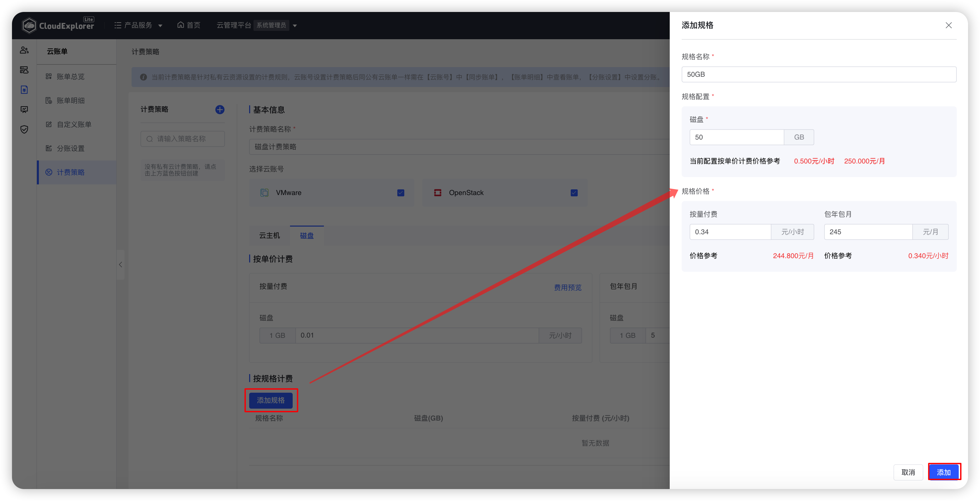Screen dimensions: 980x501
Task: Toggle the OpenStack account checkbox
Action: coord(574,193)
